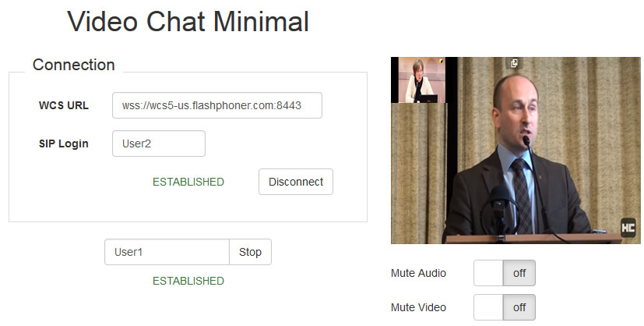The width and height of the screenshot is (644, 326).
Task: Stop the call with User1
Action: (x=250, y=252)
